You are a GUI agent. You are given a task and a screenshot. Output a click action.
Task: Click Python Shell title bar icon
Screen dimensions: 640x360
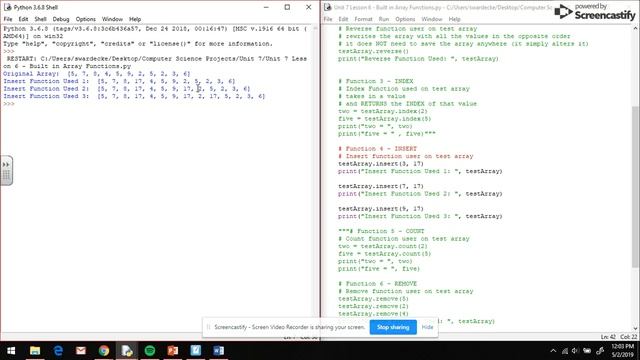7,7
